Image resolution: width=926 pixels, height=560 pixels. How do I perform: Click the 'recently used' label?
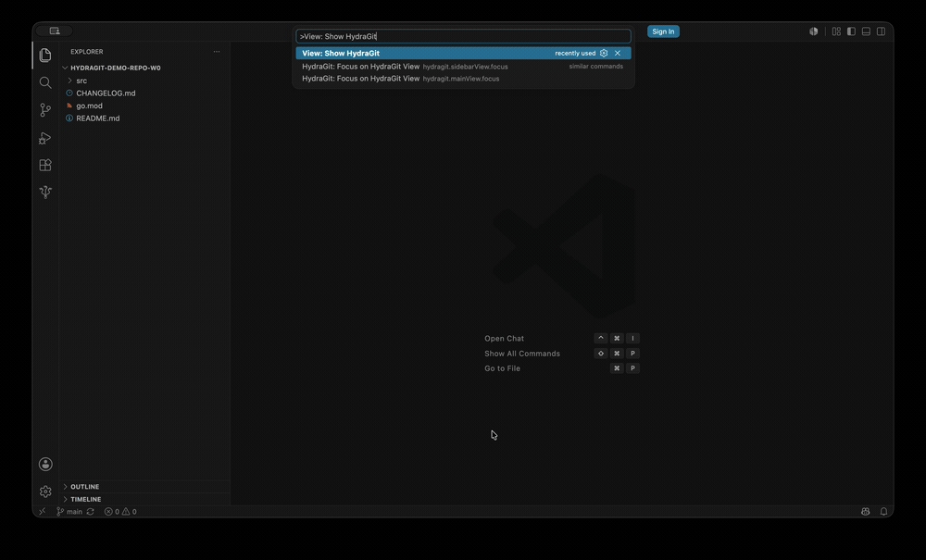tap(575, 53)
